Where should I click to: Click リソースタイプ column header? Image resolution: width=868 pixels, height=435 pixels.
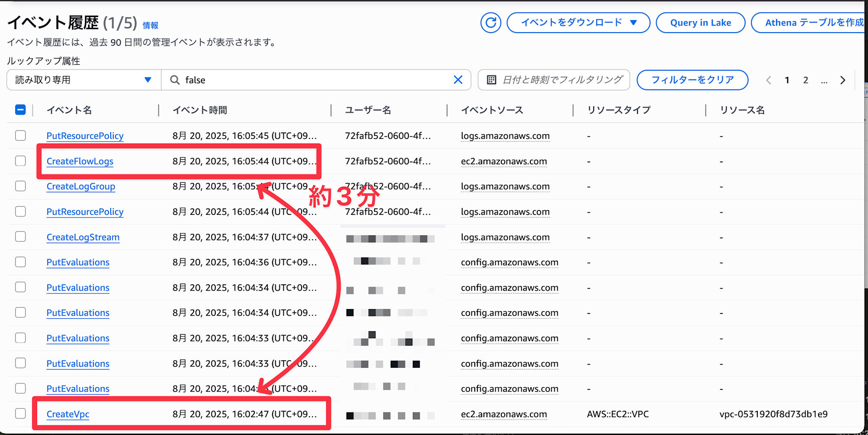click(x=619, y=110)
